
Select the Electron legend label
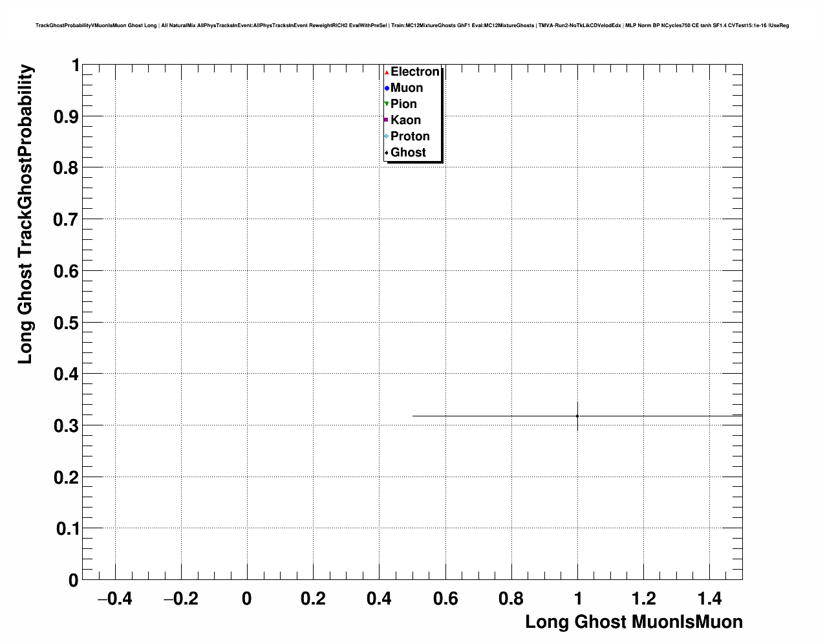coord(415,72)
